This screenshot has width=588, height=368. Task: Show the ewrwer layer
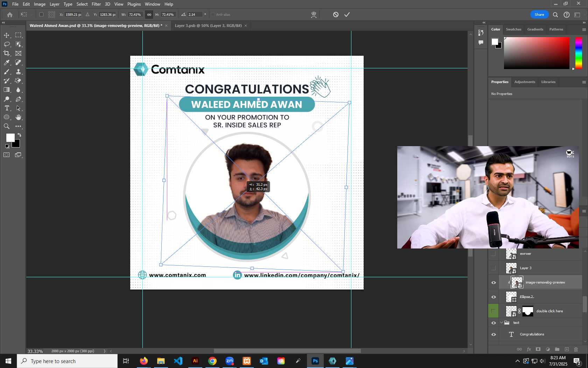(x=493, y=254)
